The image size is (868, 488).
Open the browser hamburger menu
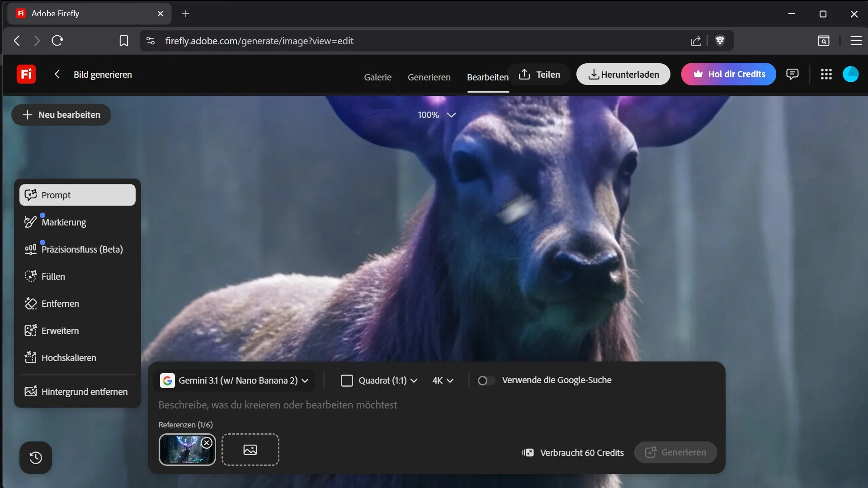pyautogui.click(x=856, y=41)
